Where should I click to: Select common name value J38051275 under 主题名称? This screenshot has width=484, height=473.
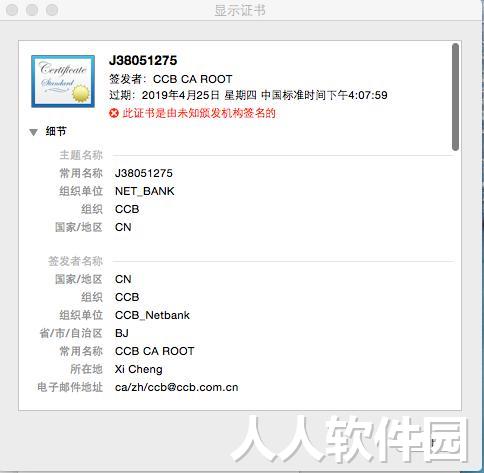pos(144,173)
